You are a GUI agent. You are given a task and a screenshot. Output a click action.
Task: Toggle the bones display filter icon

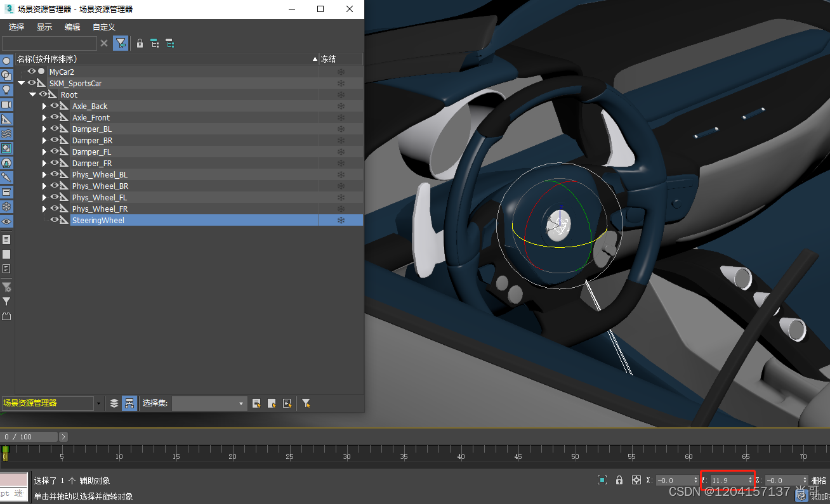[x=6, y=178]
